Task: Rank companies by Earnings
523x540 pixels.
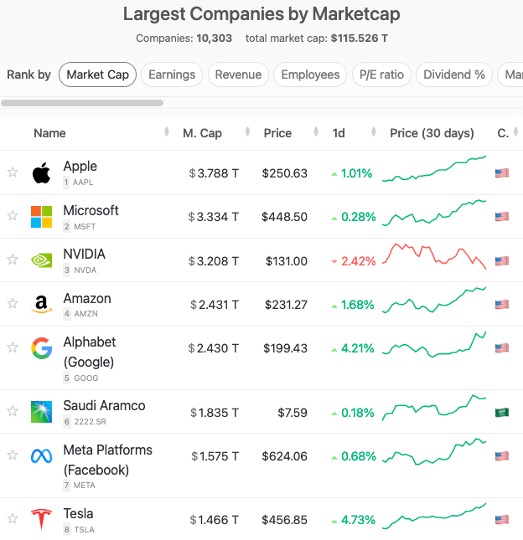Action: coord(172,74)
